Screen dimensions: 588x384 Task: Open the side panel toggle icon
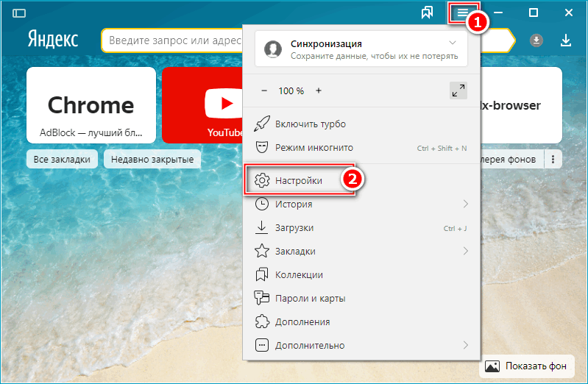18,13
